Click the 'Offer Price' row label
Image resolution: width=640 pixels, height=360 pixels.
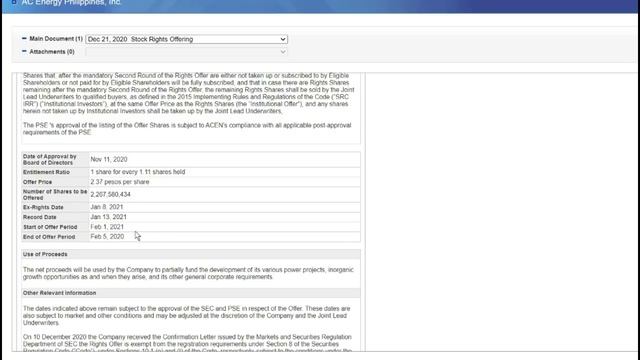tap(37, 182)
